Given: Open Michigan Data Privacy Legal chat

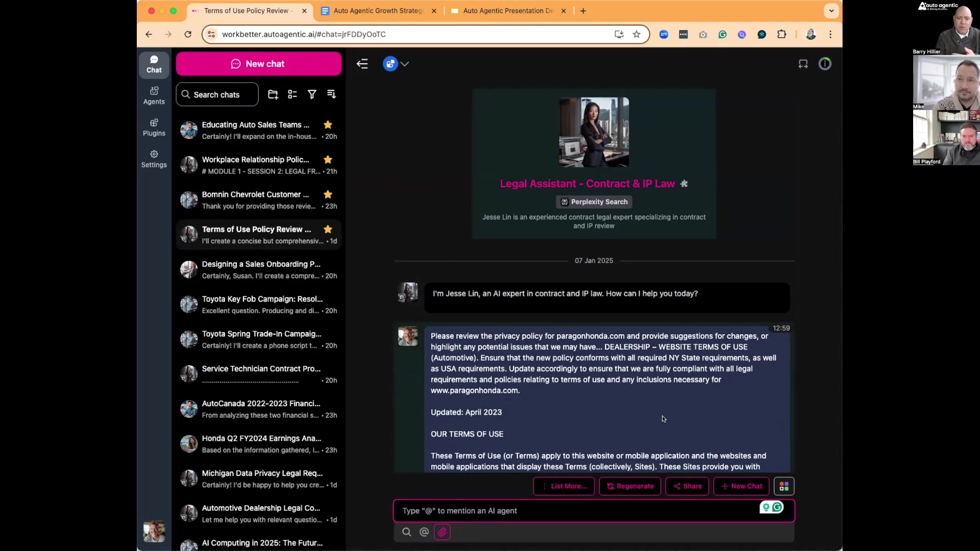Looking at the screenshot, I should point(259,479).
